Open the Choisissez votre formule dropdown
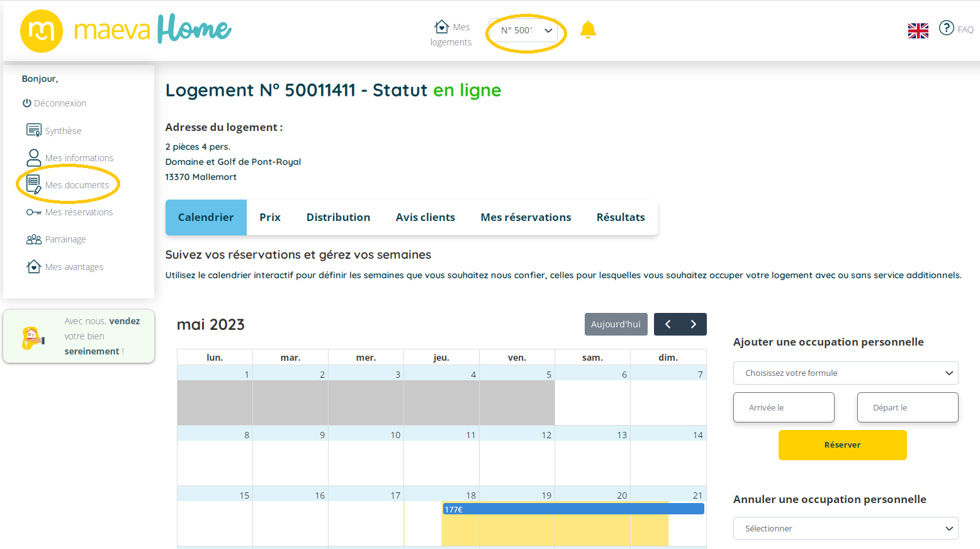This screenshot has width=980, height=549. [845, 373]
